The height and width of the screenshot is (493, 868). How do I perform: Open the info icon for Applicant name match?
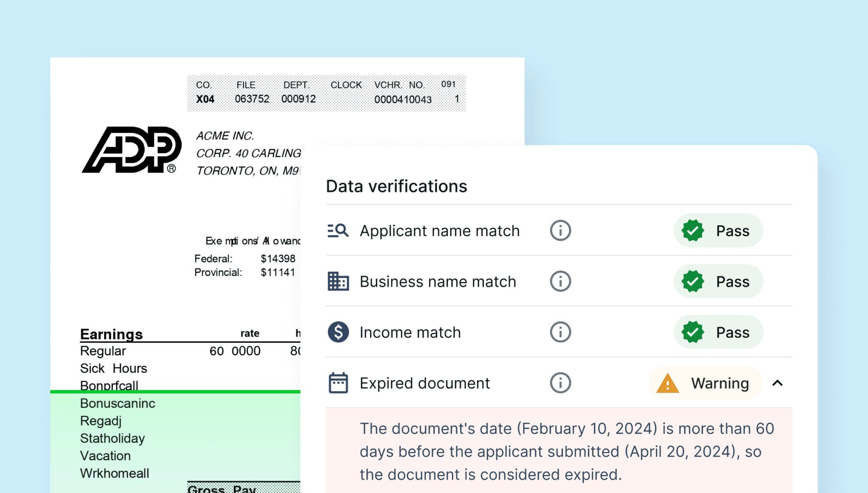(560, 231)
